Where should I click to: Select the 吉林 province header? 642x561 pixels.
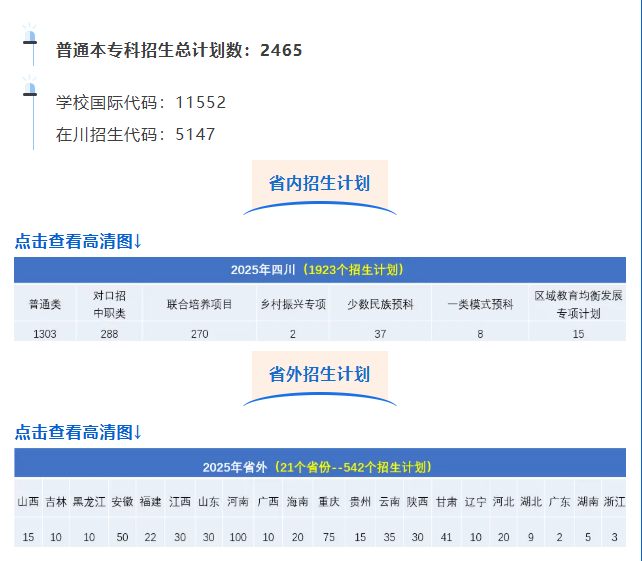[x=56, y=502]
